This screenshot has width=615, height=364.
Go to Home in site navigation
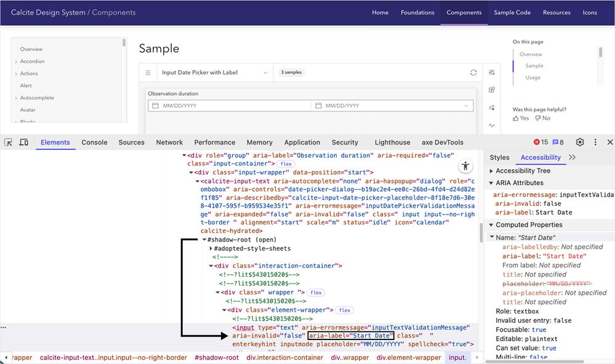(x=380, y=12)
